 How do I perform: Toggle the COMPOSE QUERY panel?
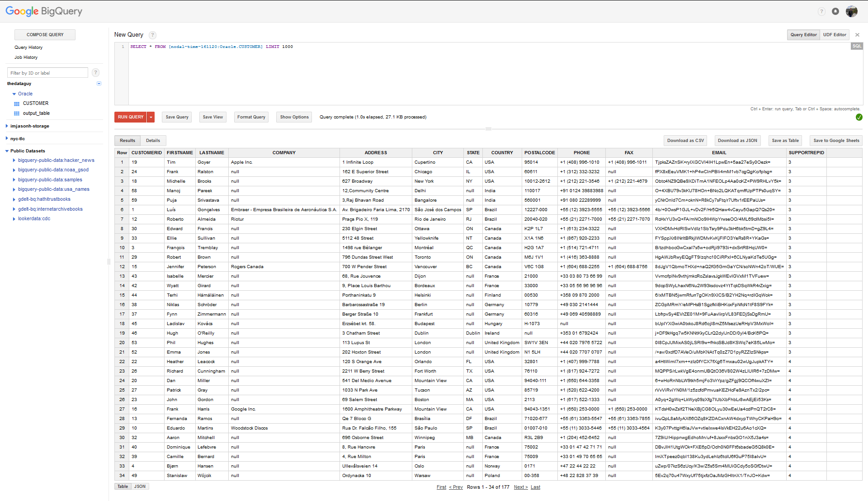[45, 35]
